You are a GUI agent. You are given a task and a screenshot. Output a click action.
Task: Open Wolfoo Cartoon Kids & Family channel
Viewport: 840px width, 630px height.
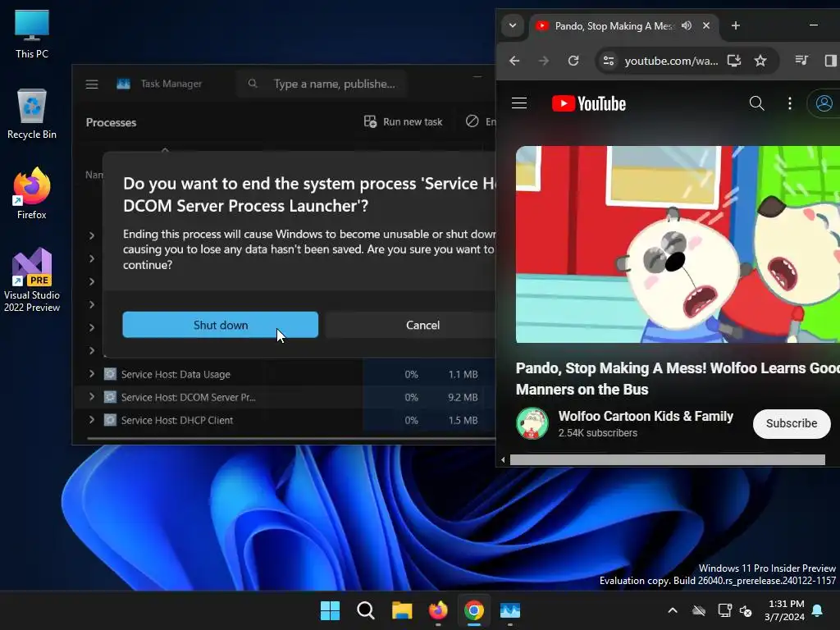pyautogui.click(x=646, y=416)
